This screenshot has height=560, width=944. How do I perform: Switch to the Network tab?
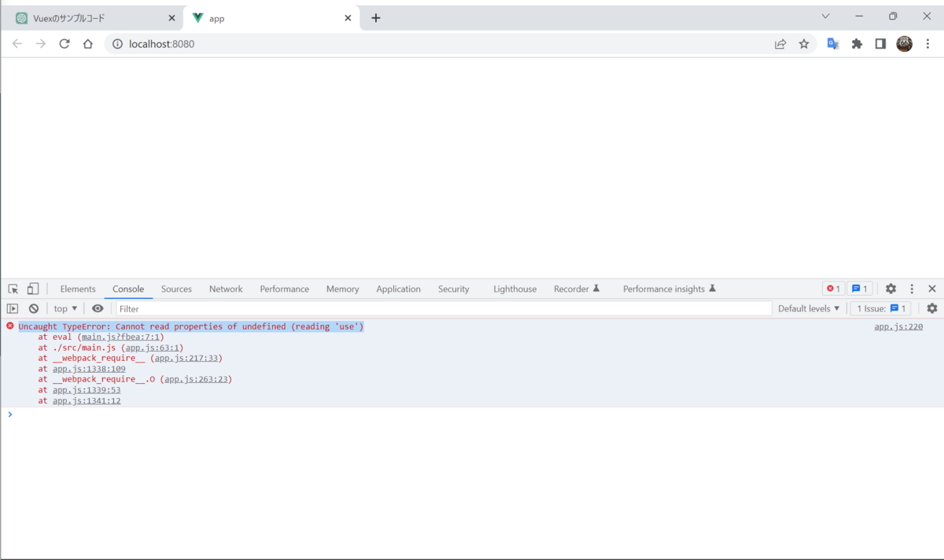[226, 289]
